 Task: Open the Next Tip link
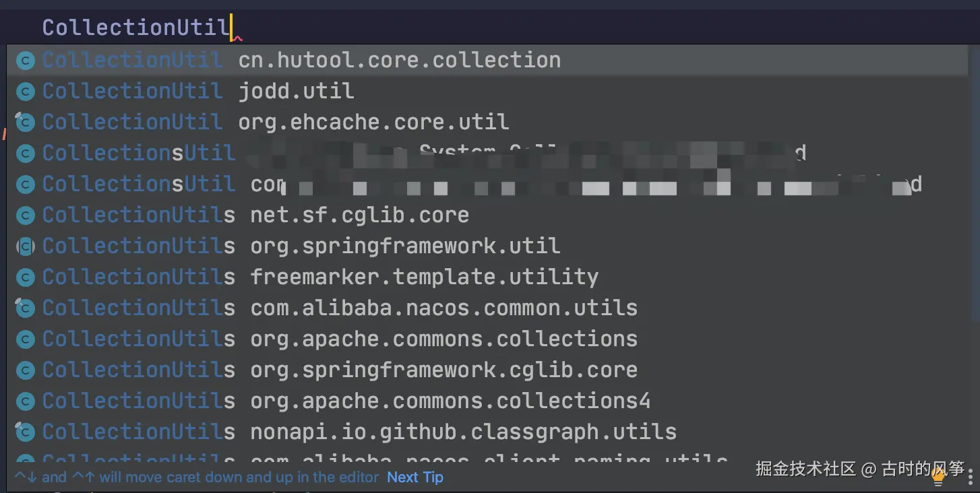pyautogui.click(x=415, y=478)
